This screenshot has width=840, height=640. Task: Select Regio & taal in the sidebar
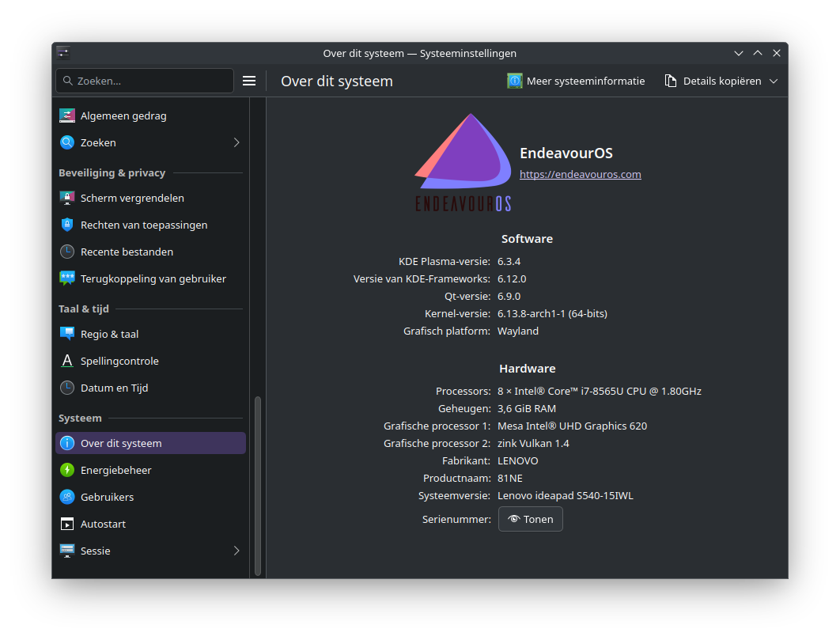point(150,335)
